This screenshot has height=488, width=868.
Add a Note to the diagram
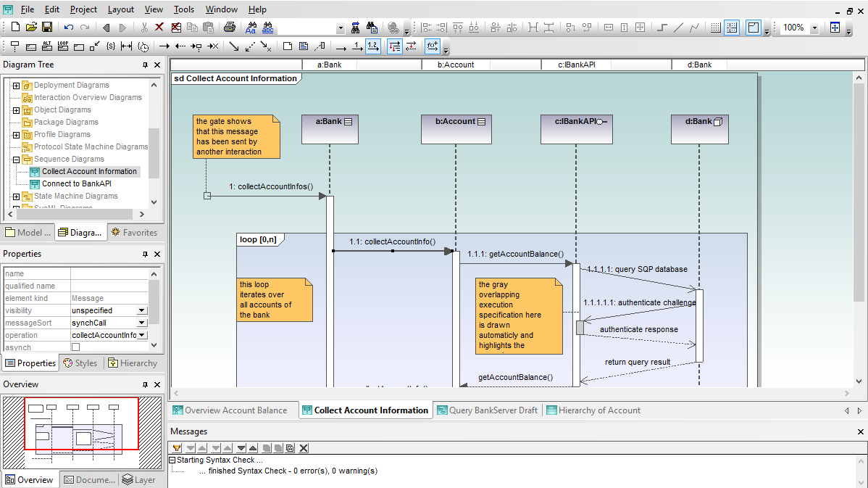(x=288, y=46)
